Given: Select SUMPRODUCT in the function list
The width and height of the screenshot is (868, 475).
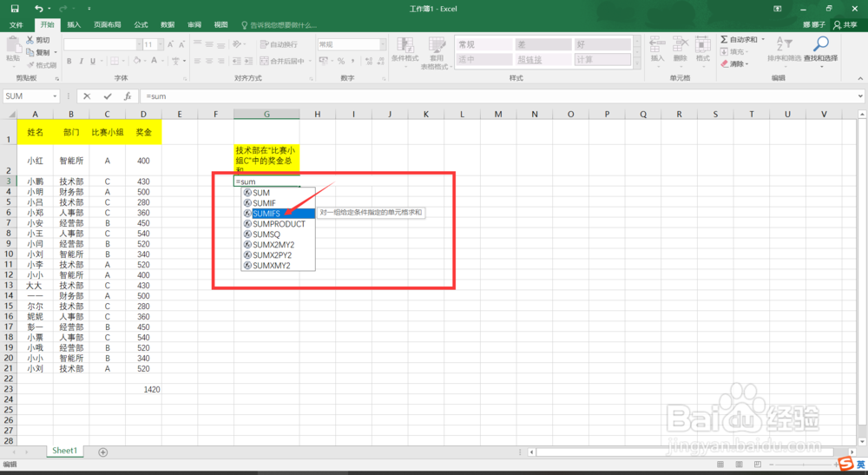Looking at the screenshot, I should (x=279, y=224).
